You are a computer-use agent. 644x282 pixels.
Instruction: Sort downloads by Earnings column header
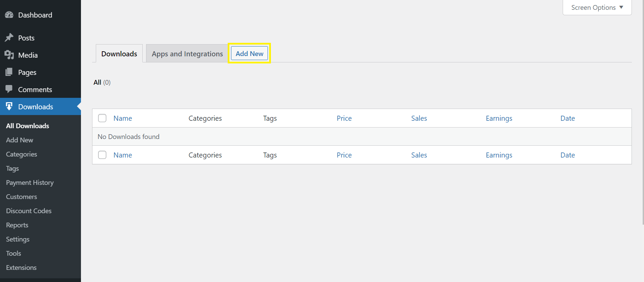point(499,118)
